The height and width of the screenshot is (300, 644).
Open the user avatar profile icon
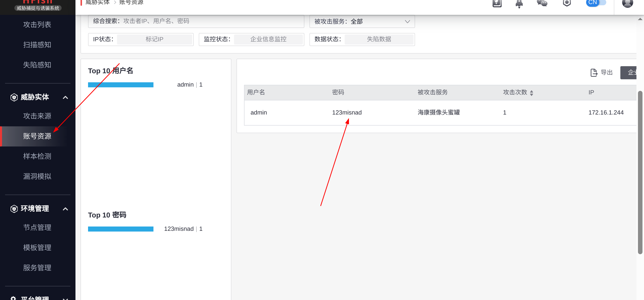pyautogui.click(x=627, y=3)
